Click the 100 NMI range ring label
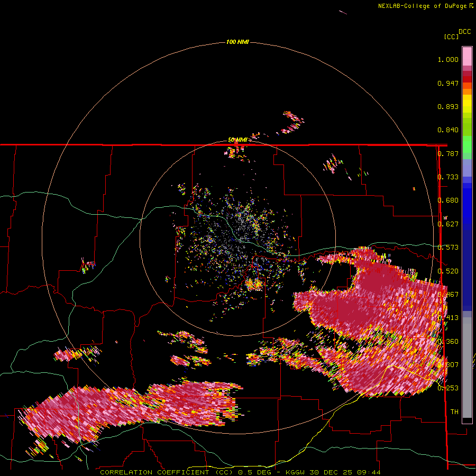This screenshot has width=476, height=476. coord(237,42)
